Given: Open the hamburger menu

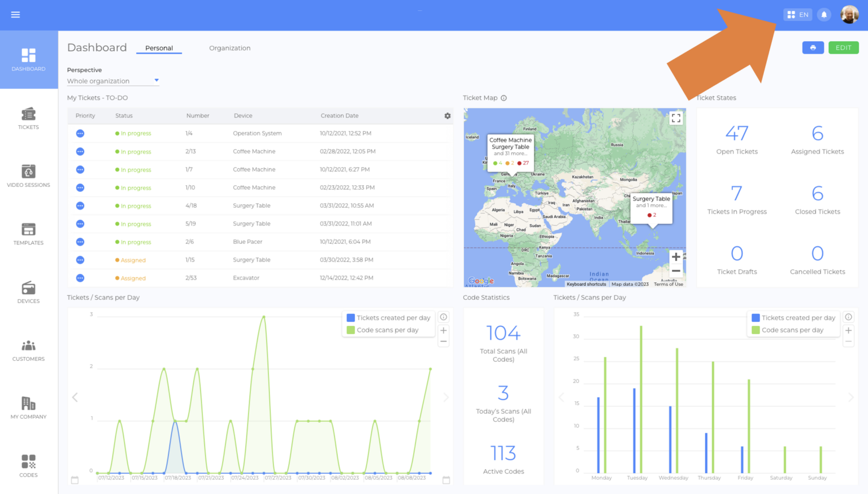Looking at the screenshot, I should tap(15, 15).
